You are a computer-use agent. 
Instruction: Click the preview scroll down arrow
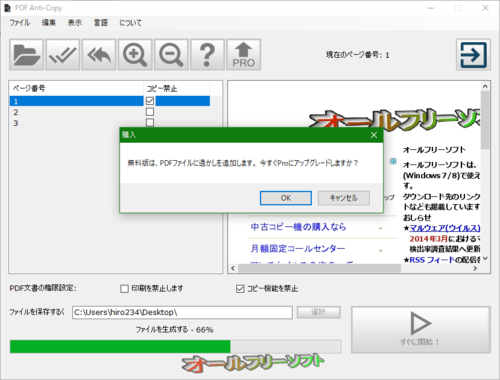point(485,258)
